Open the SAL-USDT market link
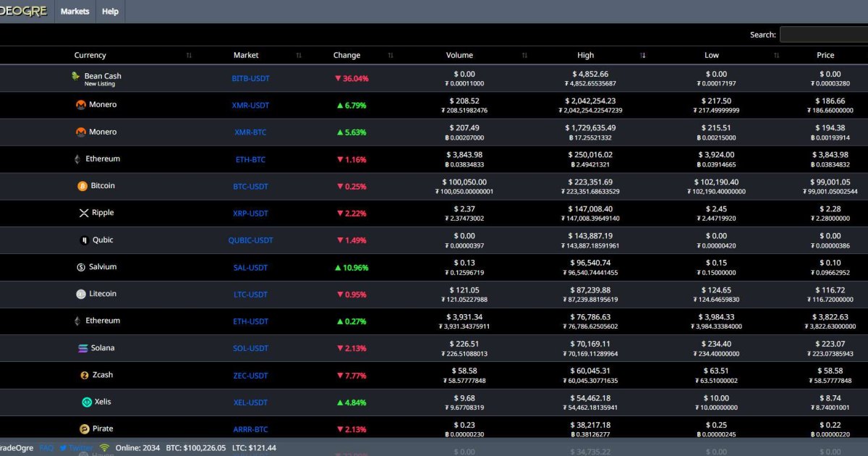868x456 pixels. pyautogui.click(x=250, y=268)
